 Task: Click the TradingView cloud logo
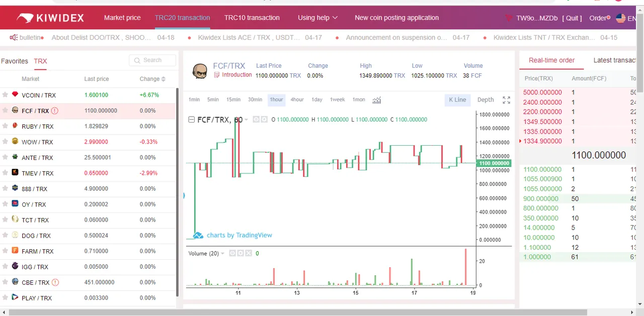coord(198,235)
